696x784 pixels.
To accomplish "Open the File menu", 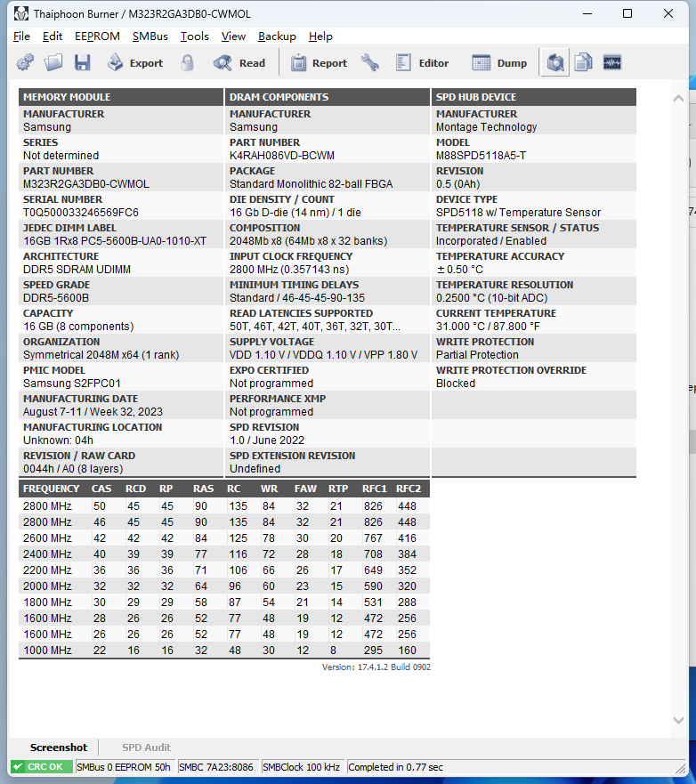I will point(21,36).
